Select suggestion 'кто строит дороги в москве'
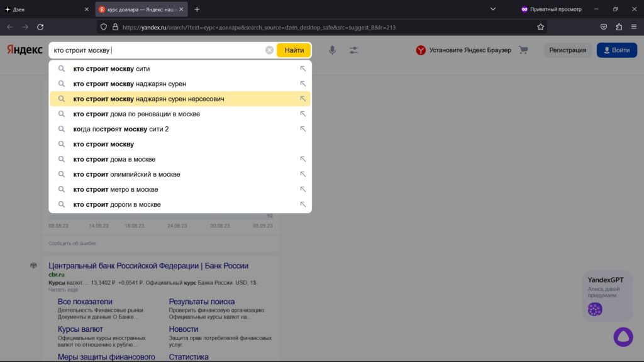644x362 pixels. tap(180, 204)
